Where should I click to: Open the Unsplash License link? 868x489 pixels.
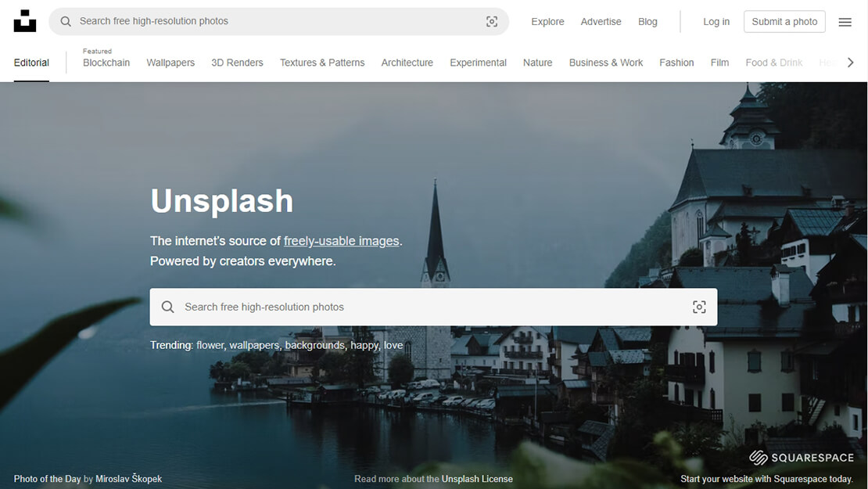pyautogui.click(x=477, y=479)
